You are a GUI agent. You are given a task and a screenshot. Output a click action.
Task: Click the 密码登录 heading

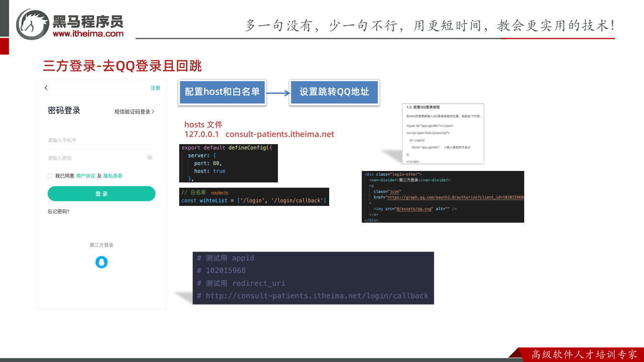64,111
